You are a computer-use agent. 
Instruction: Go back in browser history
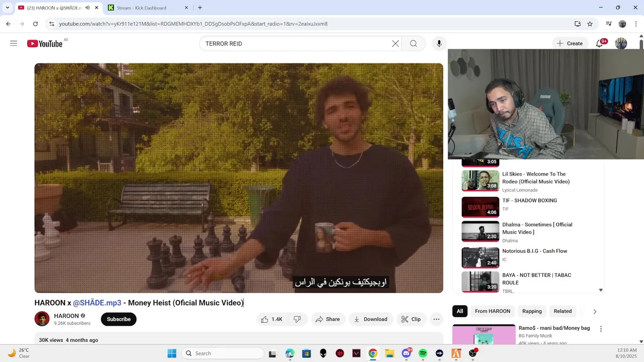(8, 24)
